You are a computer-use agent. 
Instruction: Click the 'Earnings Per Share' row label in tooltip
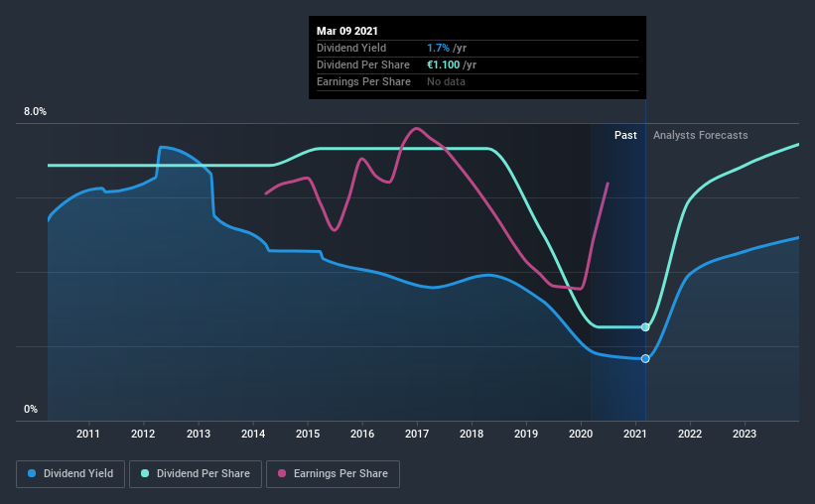[363, 81]
